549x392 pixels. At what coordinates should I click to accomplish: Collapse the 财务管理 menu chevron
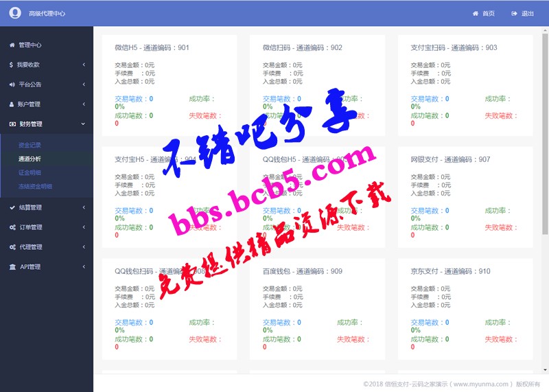point(83,124)
